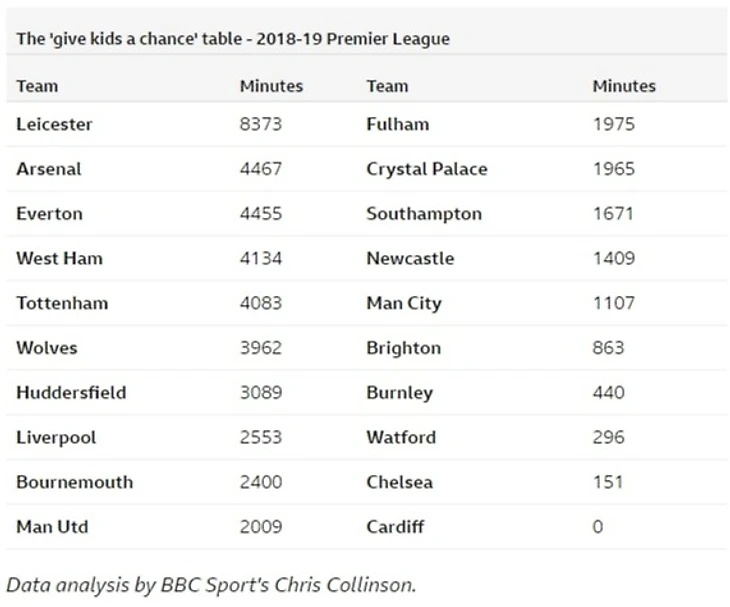This screenshot has height=607, width=730.
Task: Click the Team header above Fulham
Action: pyautogui.click(x=387, y=86)
